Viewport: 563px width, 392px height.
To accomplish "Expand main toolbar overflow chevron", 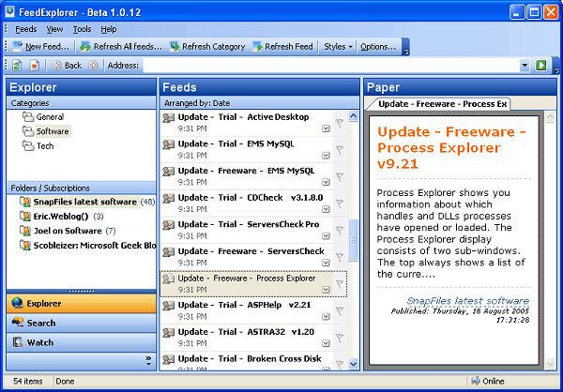I will pos(405,48).
